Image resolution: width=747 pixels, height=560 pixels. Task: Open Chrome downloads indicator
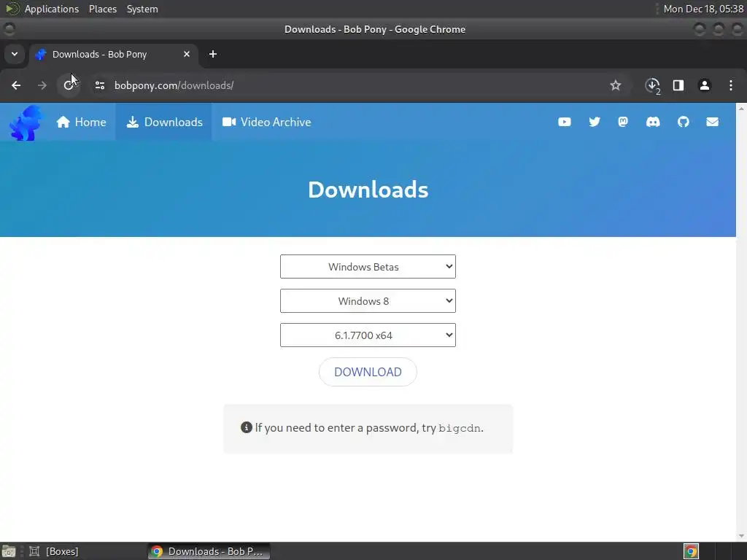653,86
